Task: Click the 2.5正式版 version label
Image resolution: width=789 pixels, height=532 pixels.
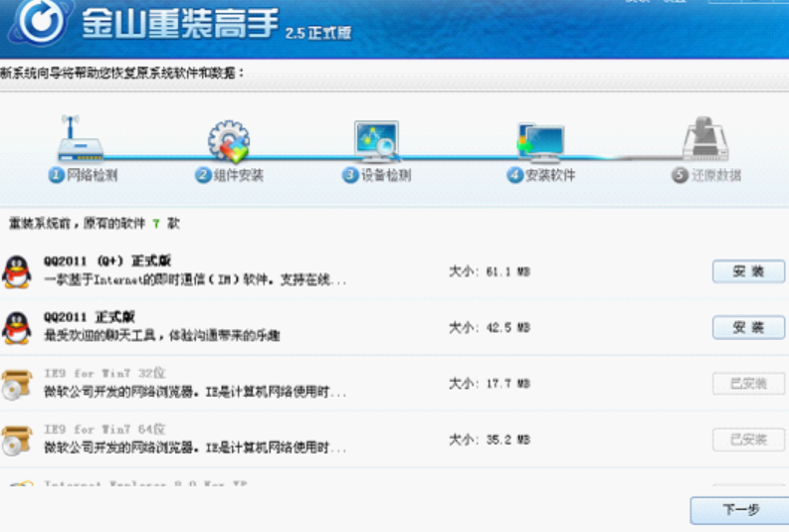Action: click(x=318, y=33)
